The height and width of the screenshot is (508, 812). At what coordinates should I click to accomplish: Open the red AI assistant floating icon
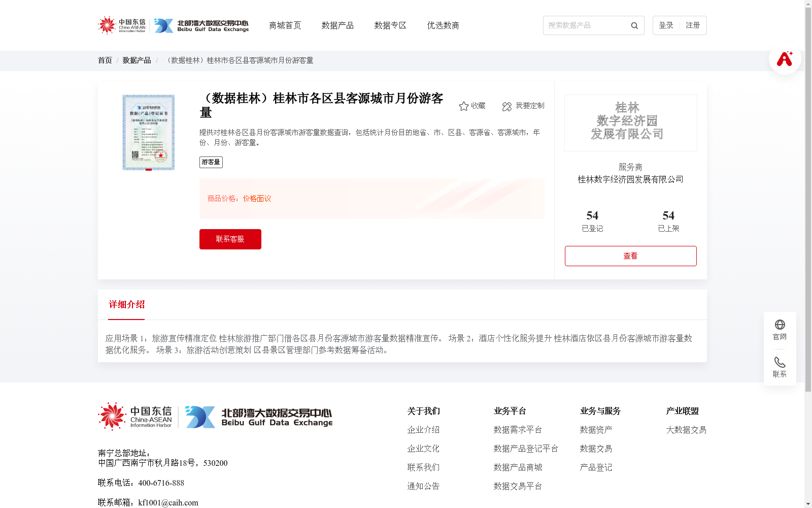[785, 58]
